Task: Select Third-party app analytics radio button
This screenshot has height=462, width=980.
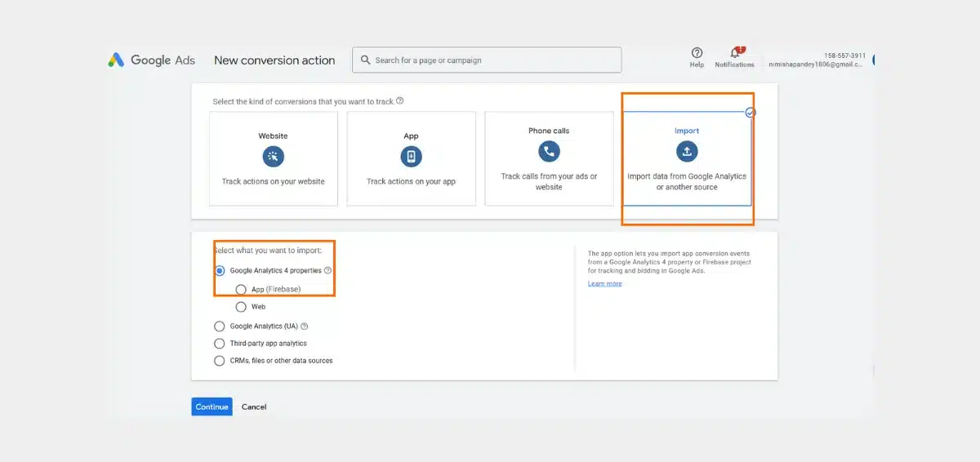Action: 219,344
